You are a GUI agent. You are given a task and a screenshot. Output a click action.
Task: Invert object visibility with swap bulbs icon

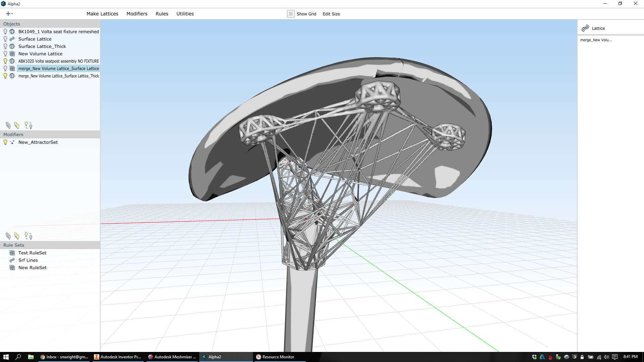click(29, 125)
